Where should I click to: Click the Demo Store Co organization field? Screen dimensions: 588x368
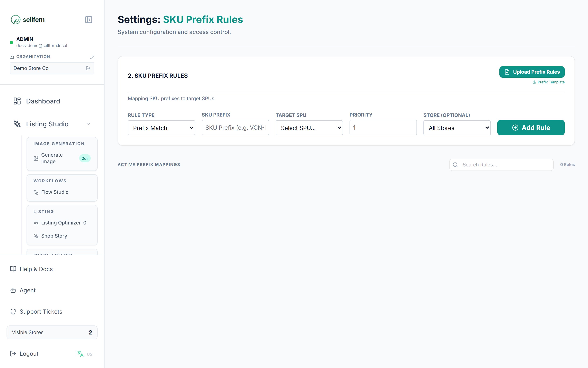52,68
